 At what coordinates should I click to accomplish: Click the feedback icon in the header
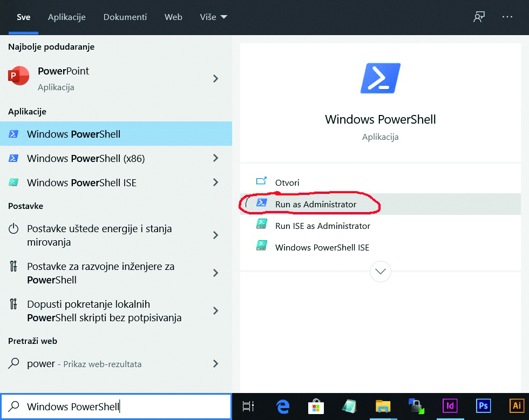(479, 17)
